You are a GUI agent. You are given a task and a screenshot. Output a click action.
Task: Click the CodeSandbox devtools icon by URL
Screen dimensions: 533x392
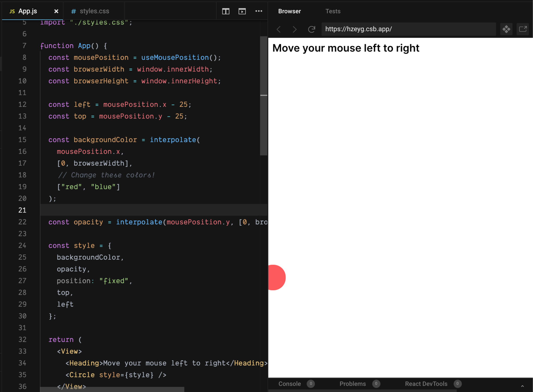tap(506, 29)
